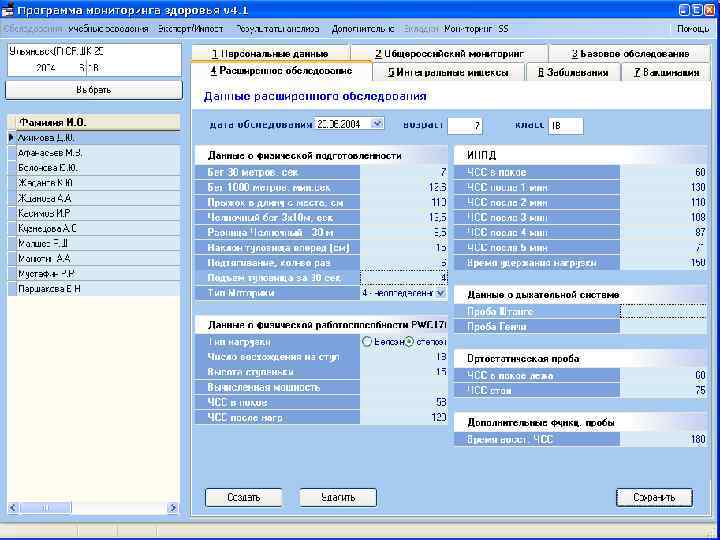The height and width of the screenshot is (540, 720).
Task: Switch to tab 6 Заболевания
Action: point(573,72)
